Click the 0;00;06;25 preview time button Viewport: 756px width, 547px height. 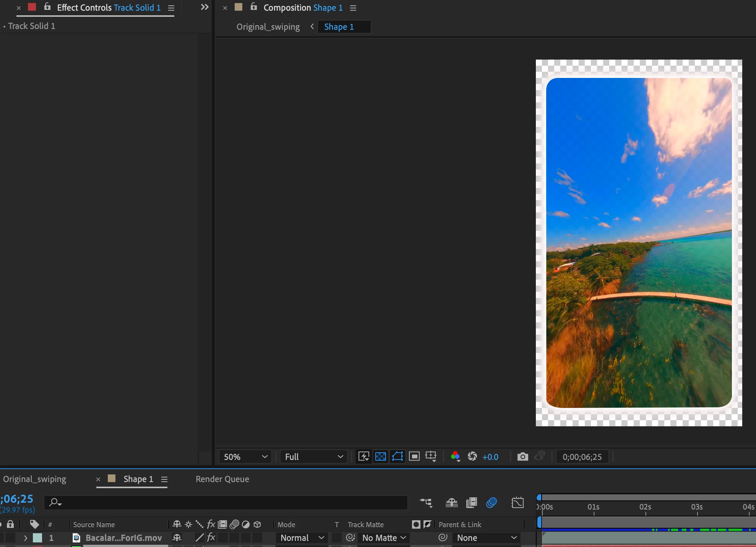(x=582, y=457)
